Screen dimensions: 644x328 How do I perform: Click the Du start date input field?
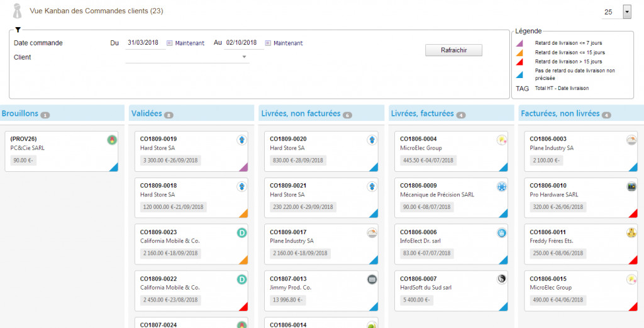pos(143,43)
